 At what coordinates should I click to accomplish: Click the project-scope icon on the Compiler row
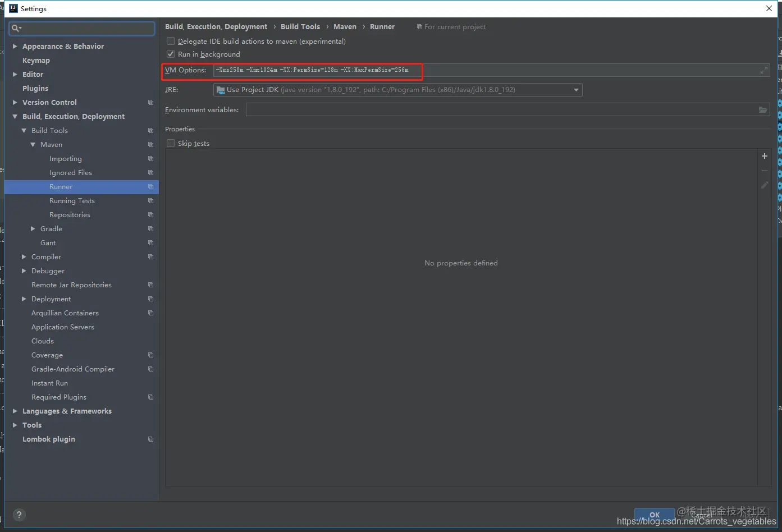[150, 257]
